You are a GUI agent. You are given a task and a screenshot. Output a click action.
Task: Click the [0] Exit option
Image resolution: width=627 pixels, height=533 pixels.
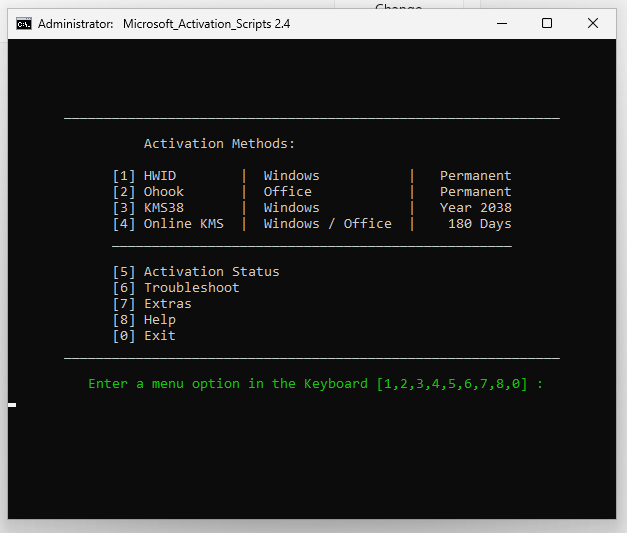tap(145, 336)
